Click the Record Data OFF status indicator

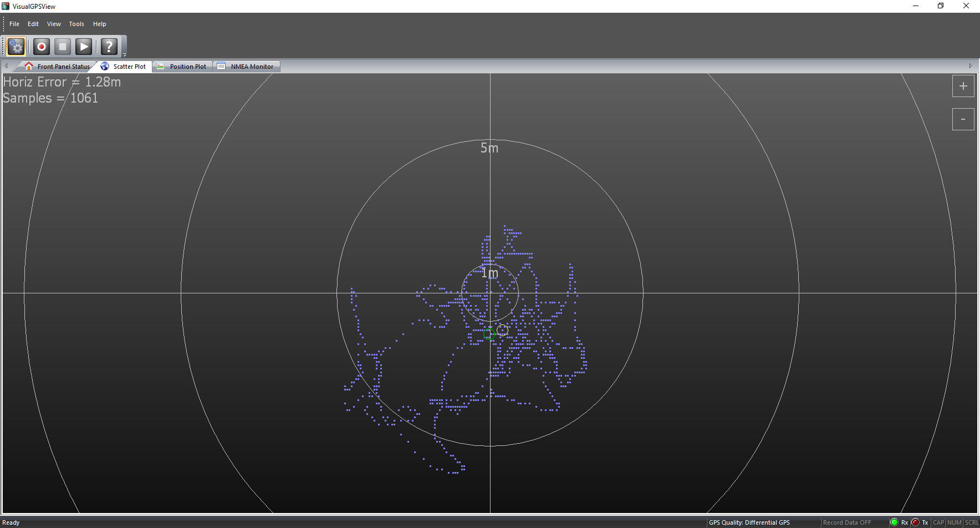coord(846,522)
